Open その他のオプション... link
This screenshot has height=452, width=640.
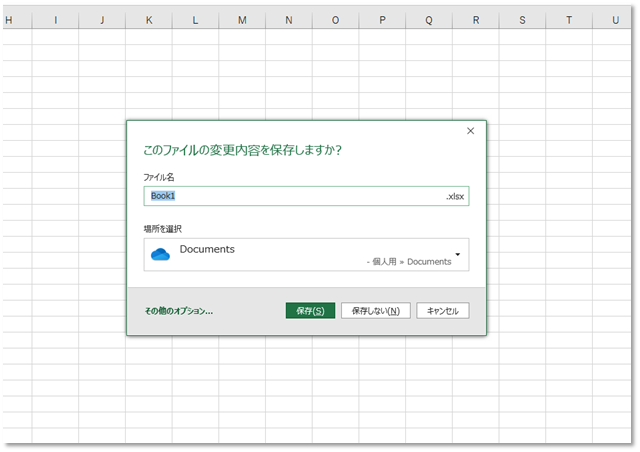pos(179,311)
